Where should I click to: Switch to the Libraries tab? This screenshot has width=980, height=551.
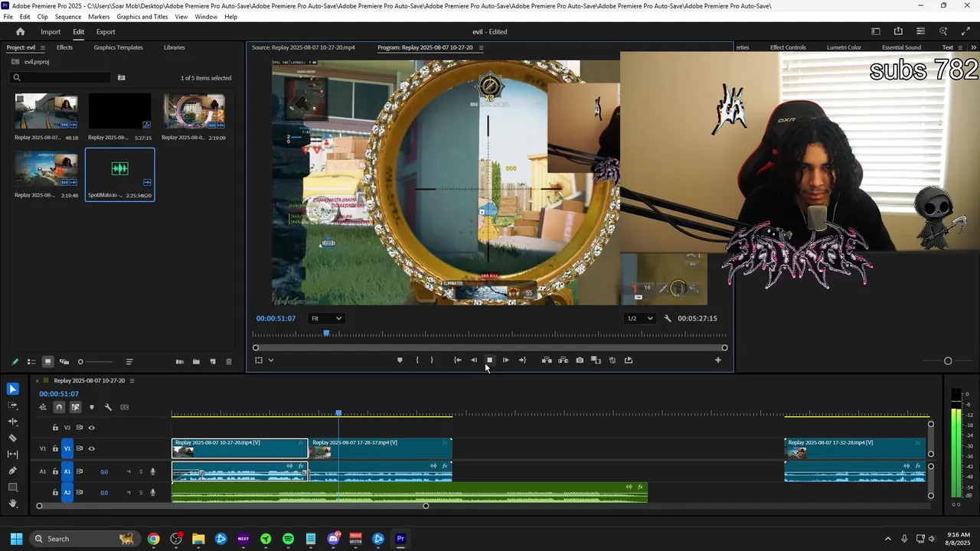(174, 47)
